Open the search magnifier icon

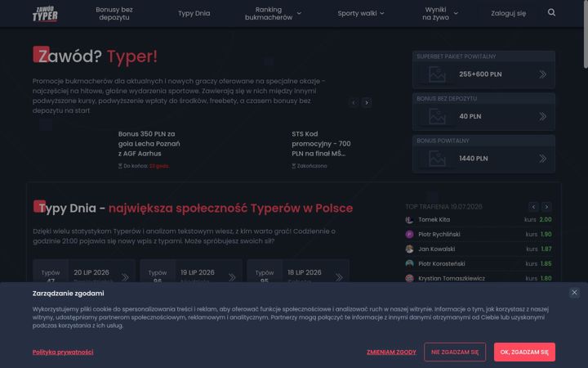tap(551, 12)
